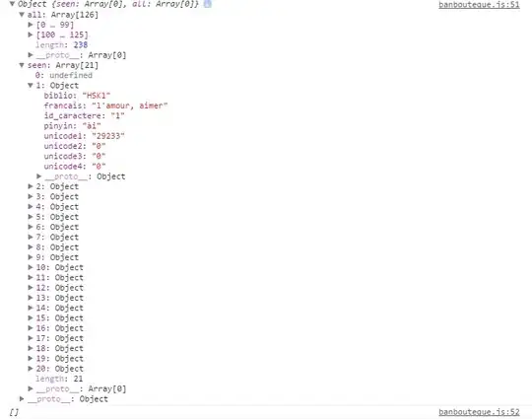Expand the 2: Object entry
This screenshot has width=532, height=419.
coord(31,186)
